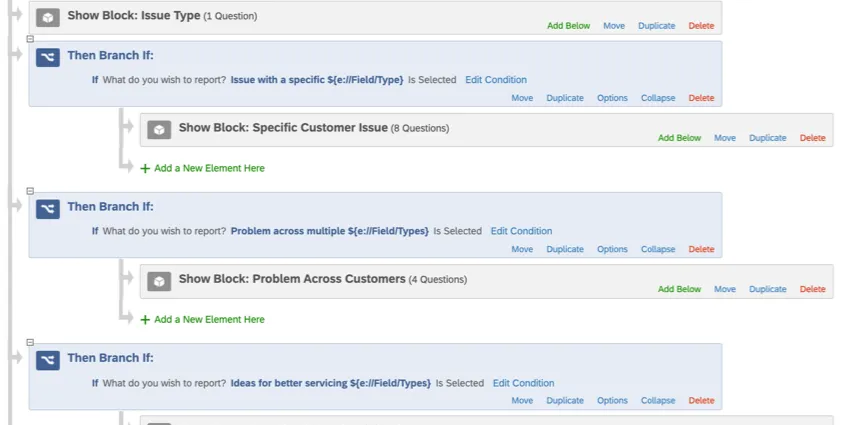The image size is (850, 425).
Task: Collapse the Ideas for better servicing branch minus box
Action: coord(30,341)
